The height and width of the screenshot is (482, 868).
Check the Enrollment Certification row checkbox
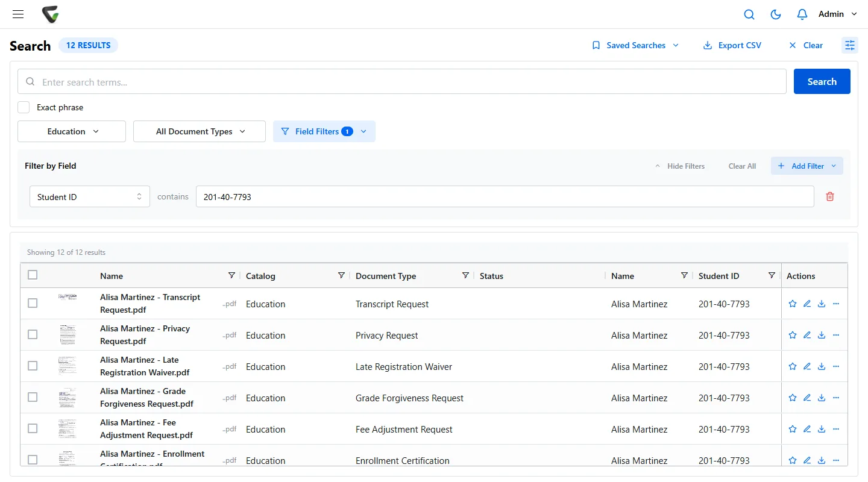(33, 460)
